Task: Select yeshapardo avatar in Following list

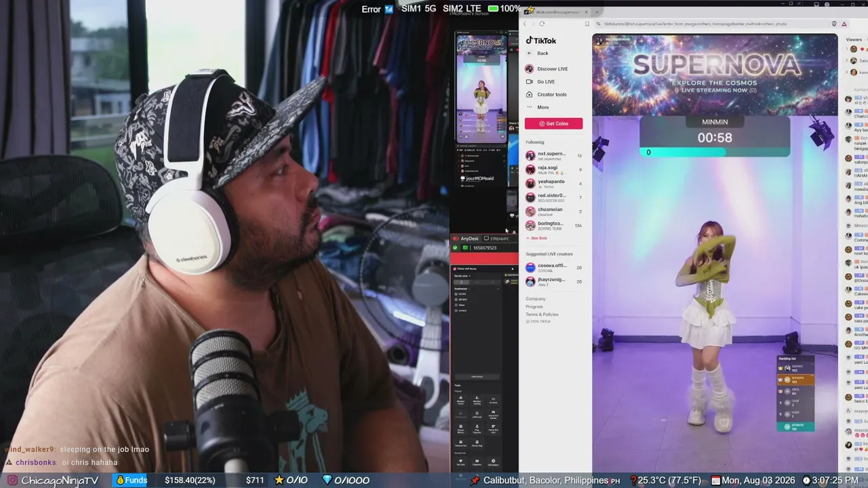Action: pos(530,184)
